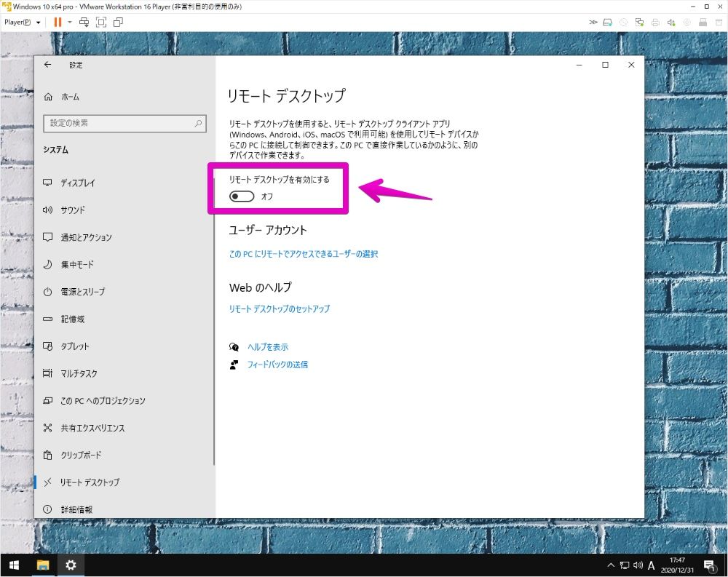This screenshot has height=577, width=728.
Task: Click the help chat bubble icon
Action: pyautogui.click(x=234, y=347)
